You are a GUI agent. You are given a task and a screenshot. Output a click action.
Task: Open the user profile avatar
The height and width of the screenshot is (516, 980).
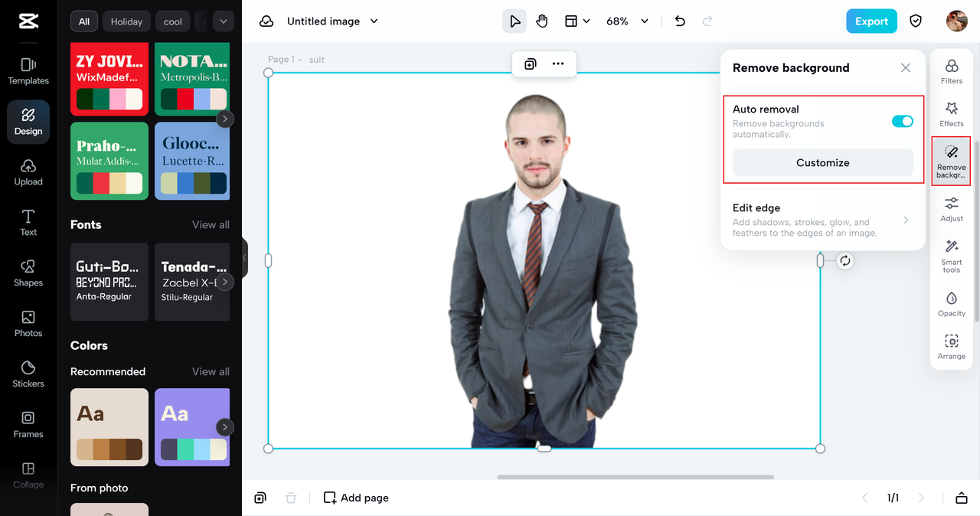[x=957, y=21]
